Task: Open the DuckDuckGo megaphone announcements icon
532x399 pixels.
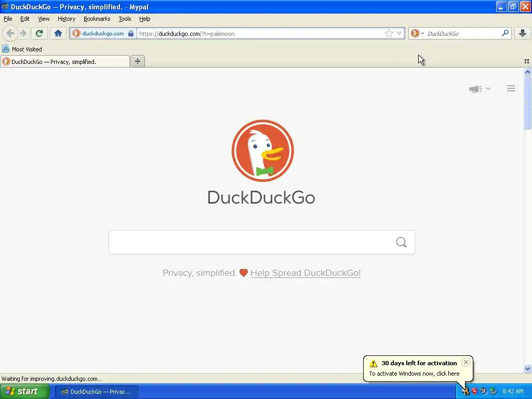Action: pyautogui.click(x=475, y=89)
